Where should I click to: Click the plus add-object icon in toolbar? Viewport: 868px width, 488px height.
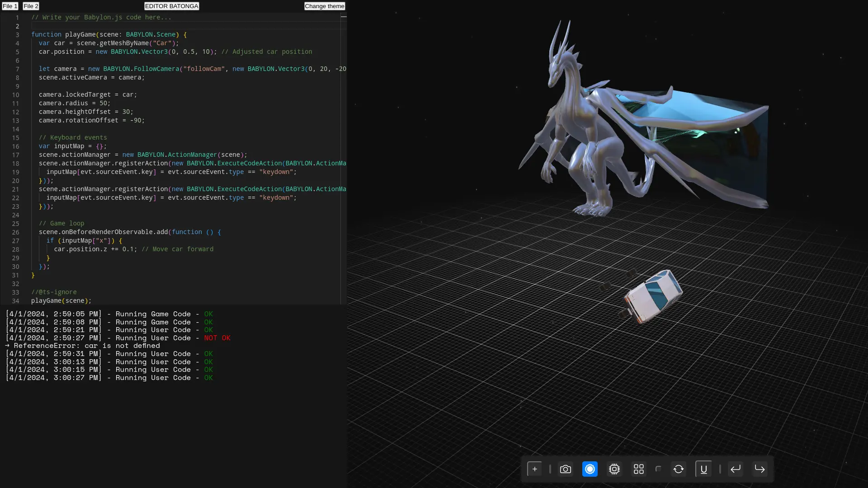coord(534,469)
